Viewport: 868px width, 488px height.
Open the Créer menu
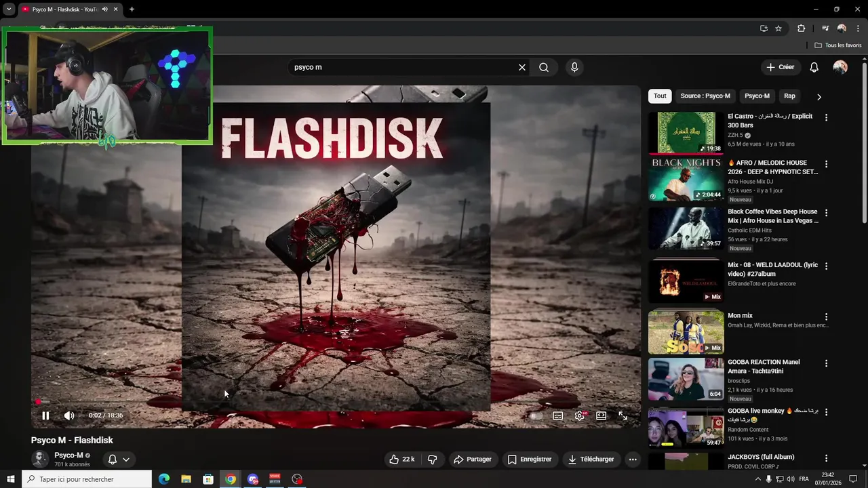[x=780, y=67]
